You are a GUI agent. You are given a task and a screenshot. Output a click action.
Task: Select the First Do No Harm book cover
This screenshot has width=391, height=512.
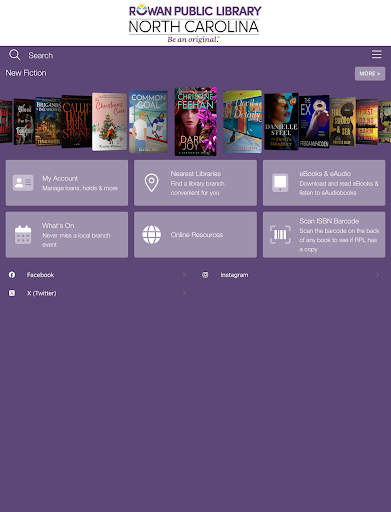tap(367, 122)
